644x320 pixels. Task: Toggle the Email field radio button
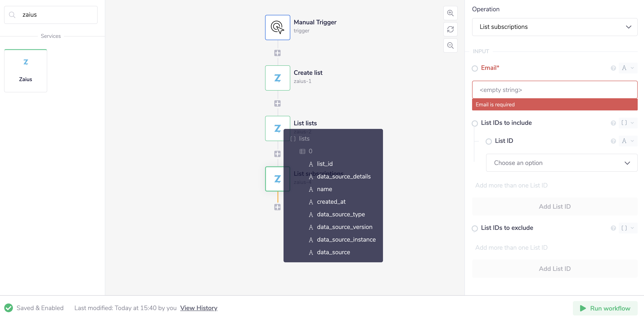click(475, 68)
